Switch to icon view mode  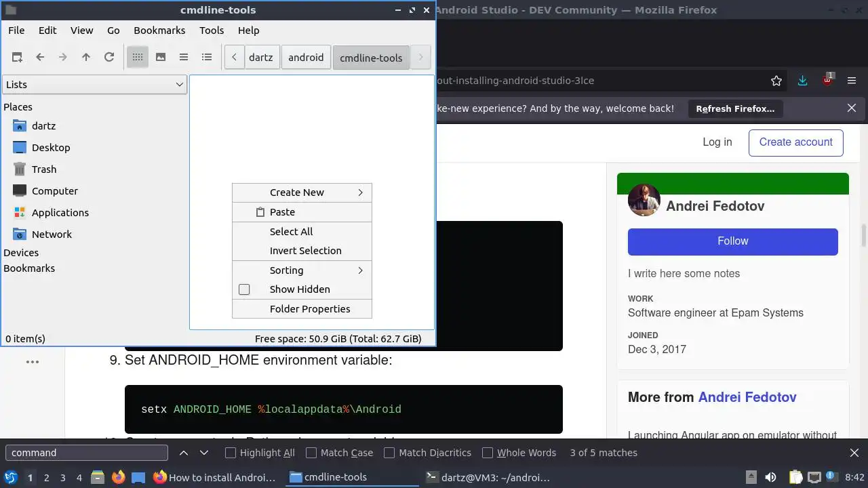(x=138, y=58)
